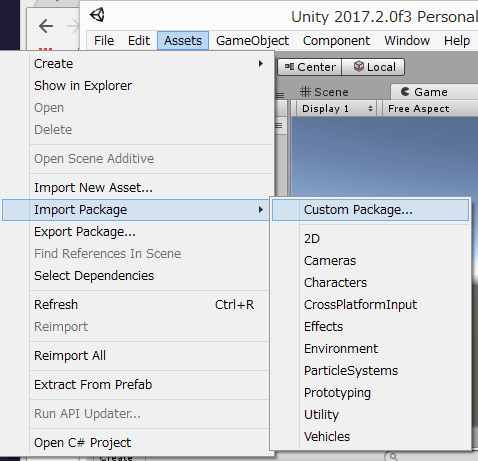Click the browser back arrow icon
Viewport: 478px width, 461px height.
point(46,26)
